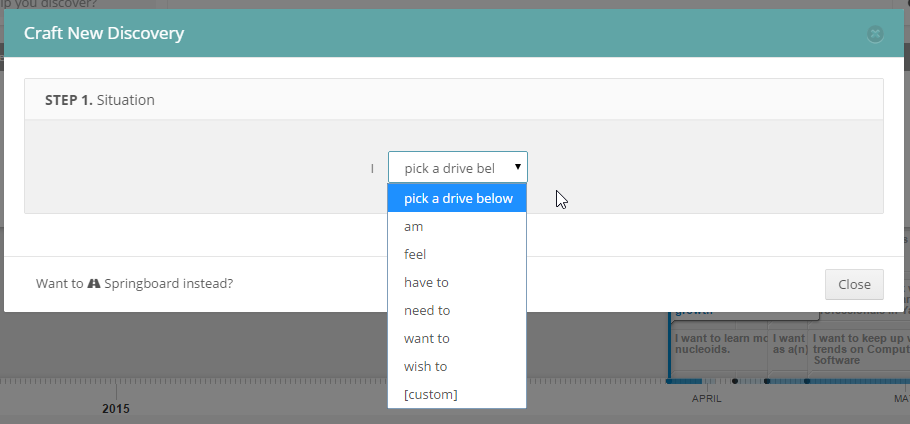Select 'have to' option
Image resolution: width=910 pixels, height=424 pixels.
coord(457,282)
